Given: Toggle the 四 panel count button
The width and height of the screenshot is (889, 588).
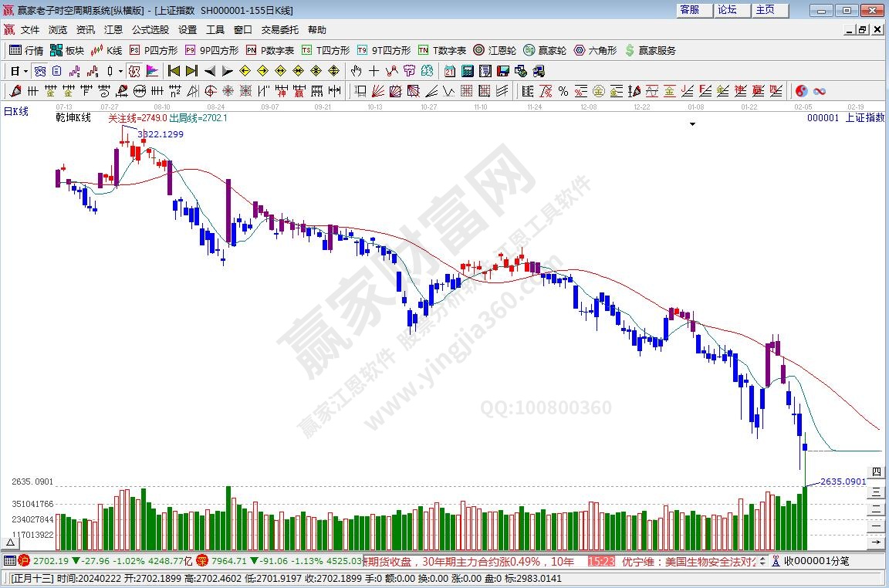Looking at the screenshot, I should 876,472.
